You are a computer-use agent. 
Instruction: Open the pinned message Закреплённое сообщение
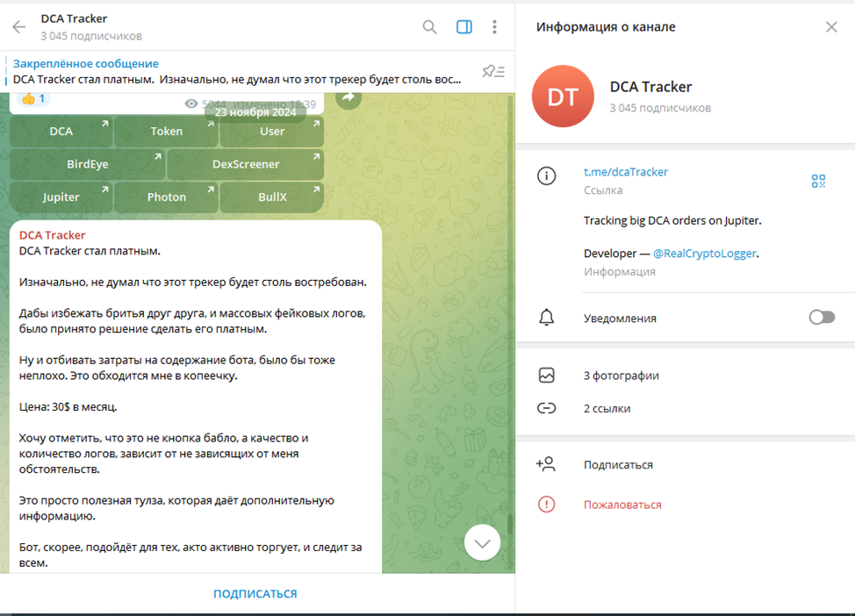click(237, 71)
